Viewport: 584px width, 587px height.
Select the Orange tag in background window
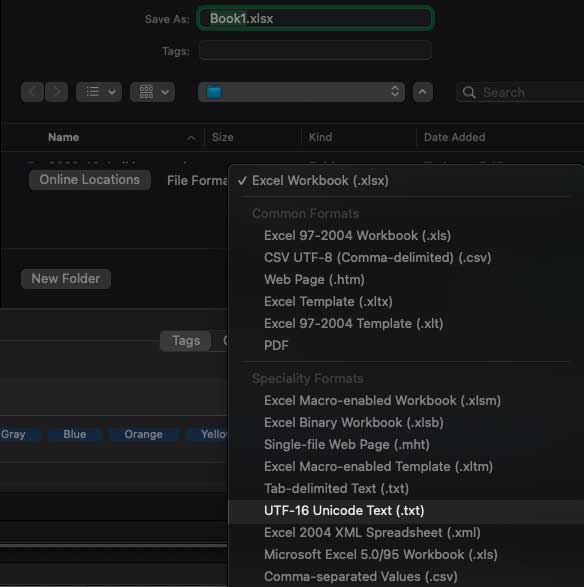(143, 434)
